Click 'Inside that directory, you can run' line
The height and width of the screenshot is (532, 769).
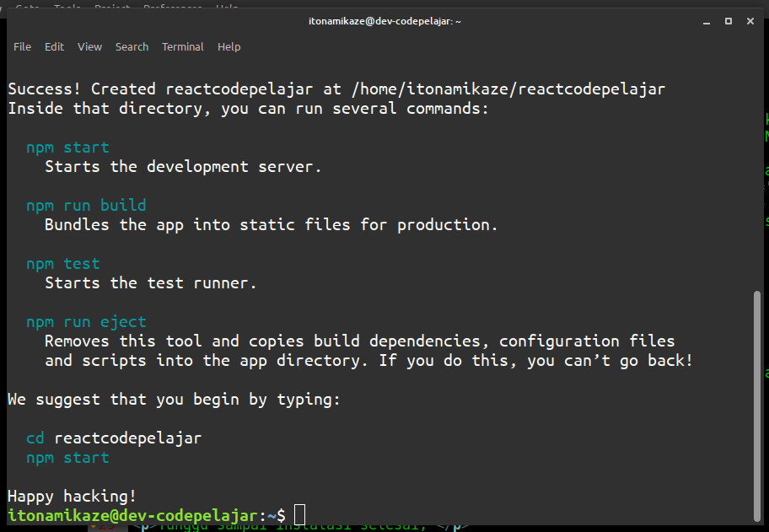coord(248,109)
